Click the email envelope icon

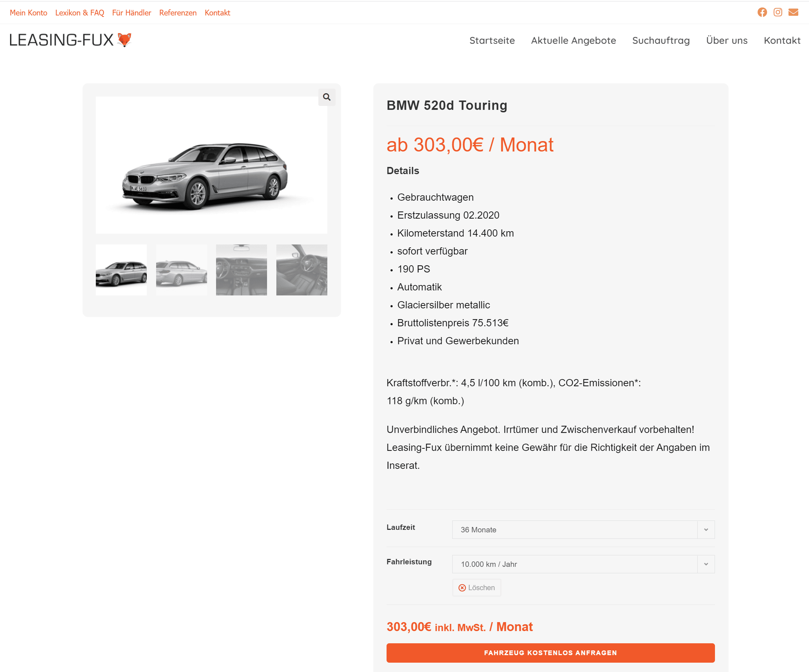tap(793, 12)
